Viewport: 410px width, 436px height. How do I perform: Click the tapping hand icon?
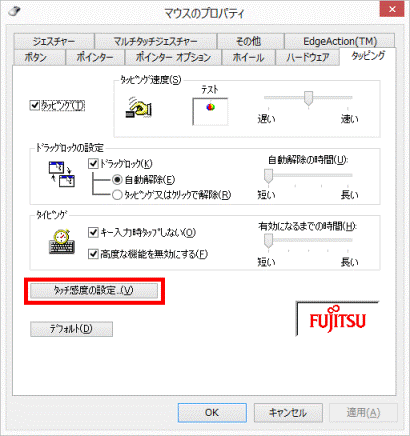pos(139,107)
